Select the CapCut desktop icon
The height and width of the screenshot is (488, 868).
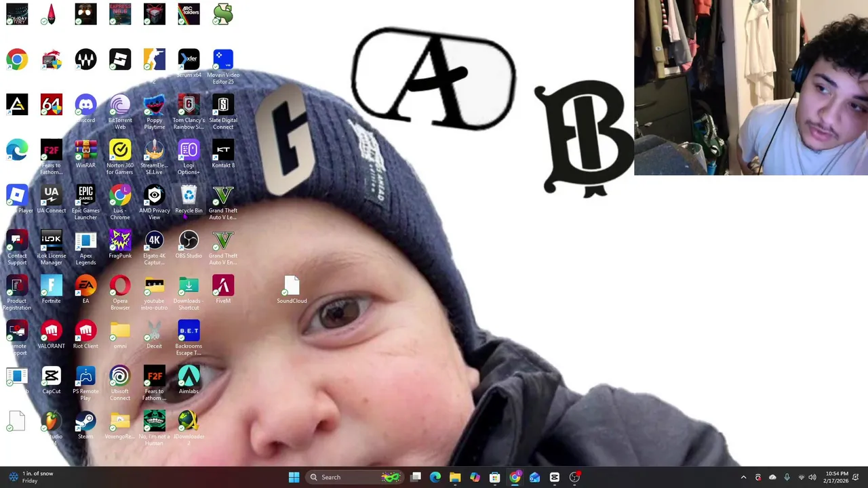point(51,381)
